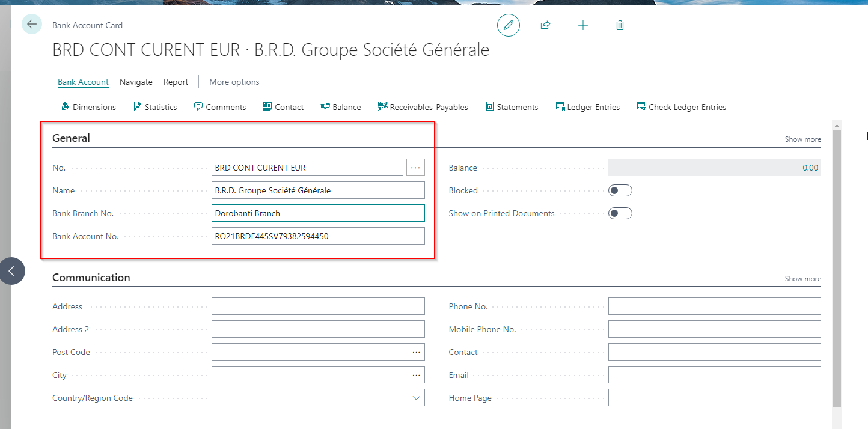The width and height of the screenshot is (868, 429).
Task: Click the Contact input field
Action: [x=715, y=352]
